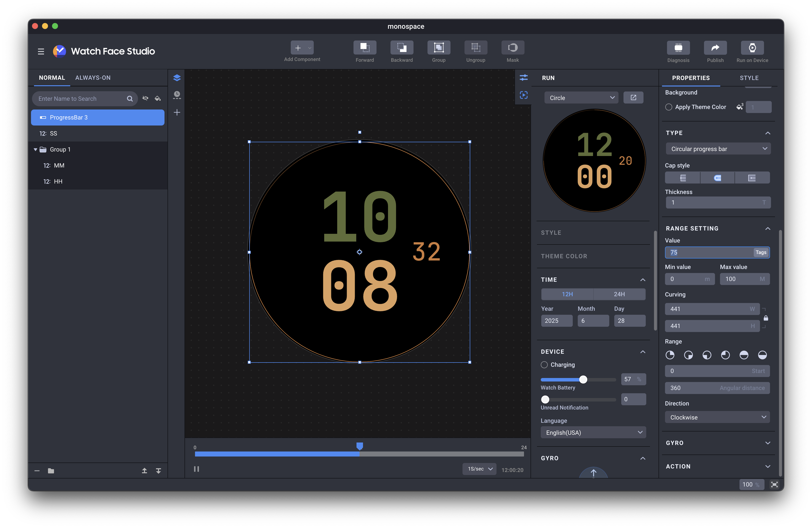Click the Watch Battery slider handle
The height and width of the screenshot is (528, 812).
[x=583, y=379]
